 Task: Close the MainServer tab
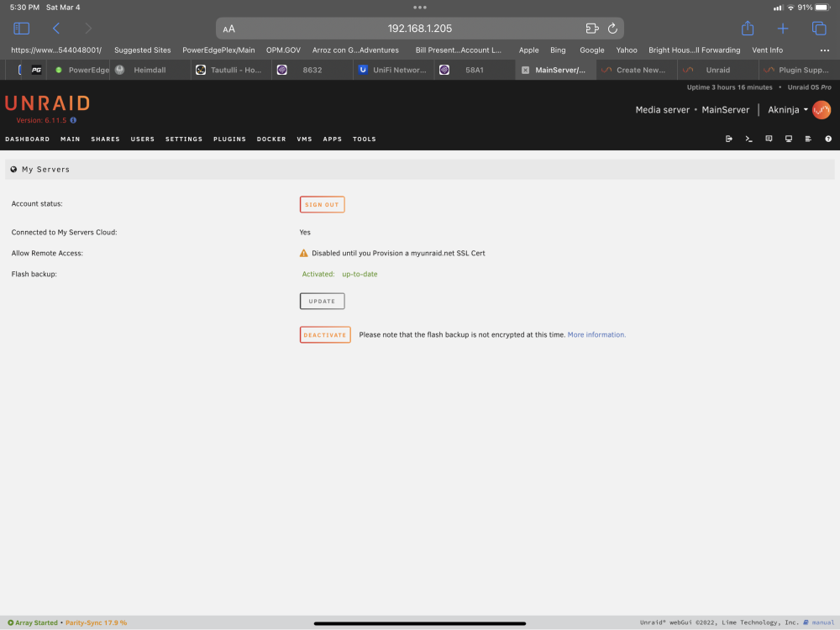point(525,71)
